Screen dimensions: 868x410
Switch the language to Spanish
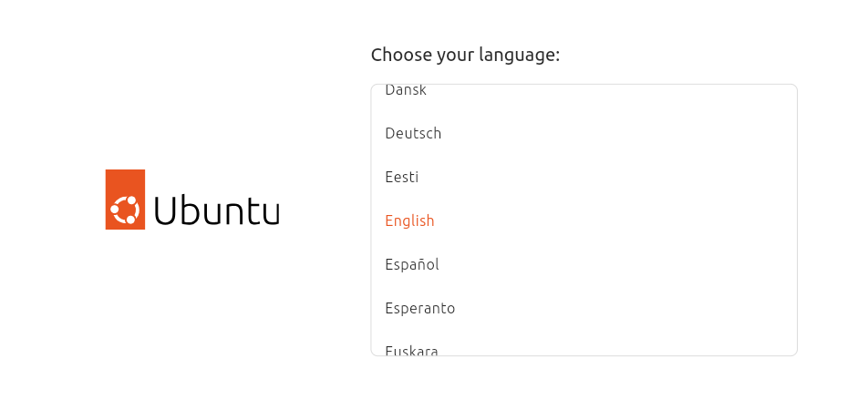pos(412,264)
